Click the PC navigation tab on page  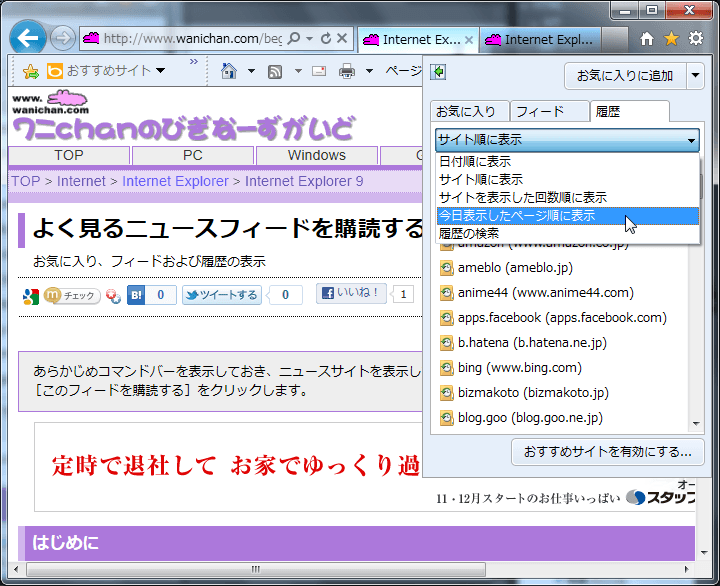[x=193, y=155]
